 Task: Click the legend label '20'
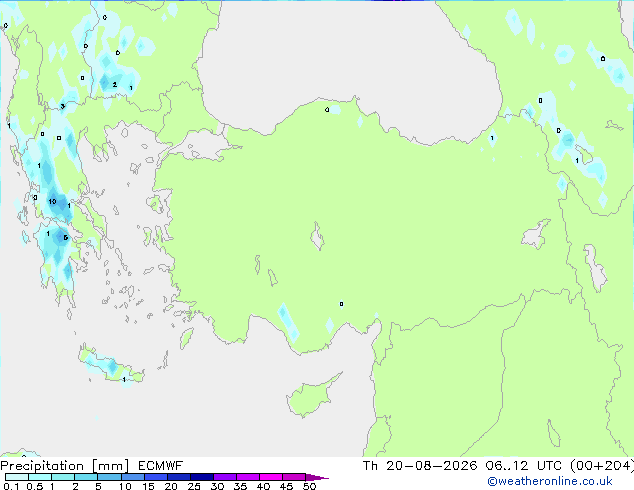[x=171, y=486]
